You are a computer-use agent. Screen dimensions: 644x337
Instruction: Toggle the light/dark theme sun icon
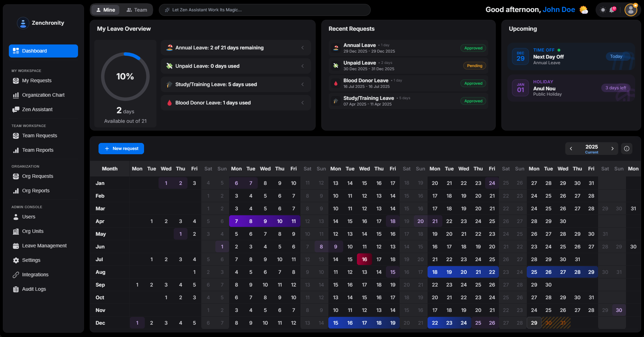pyautogui.click(x=603, y=10)
